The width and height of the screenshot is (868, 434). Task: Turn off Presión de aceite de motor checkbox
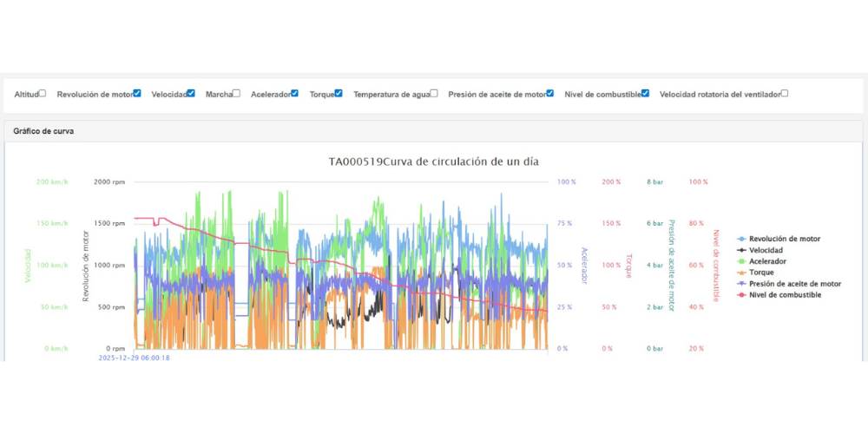tap(550, 94)
